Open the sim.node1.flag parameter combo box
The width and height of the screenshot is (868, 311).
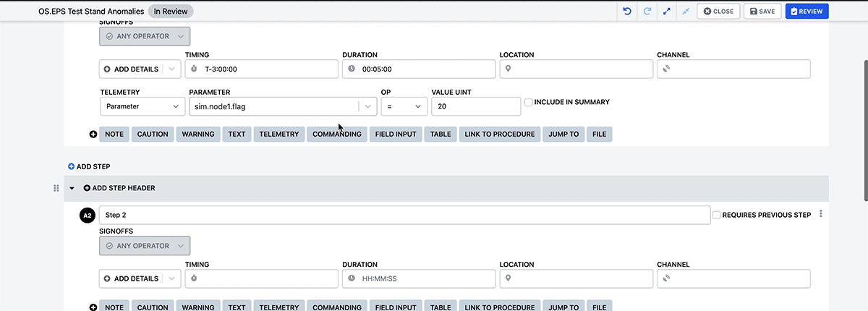click(283, 106)
